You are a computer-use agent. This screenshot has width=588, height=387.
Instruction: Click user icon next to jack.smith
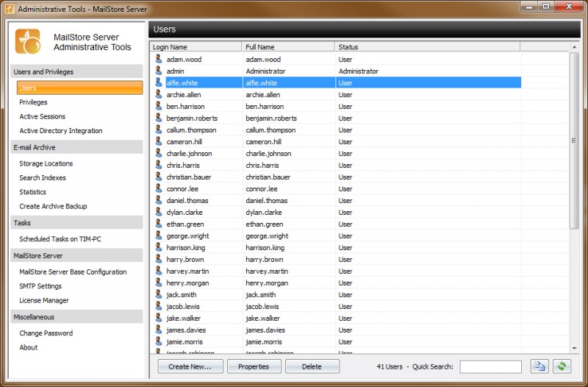click(x=158, y=294)
